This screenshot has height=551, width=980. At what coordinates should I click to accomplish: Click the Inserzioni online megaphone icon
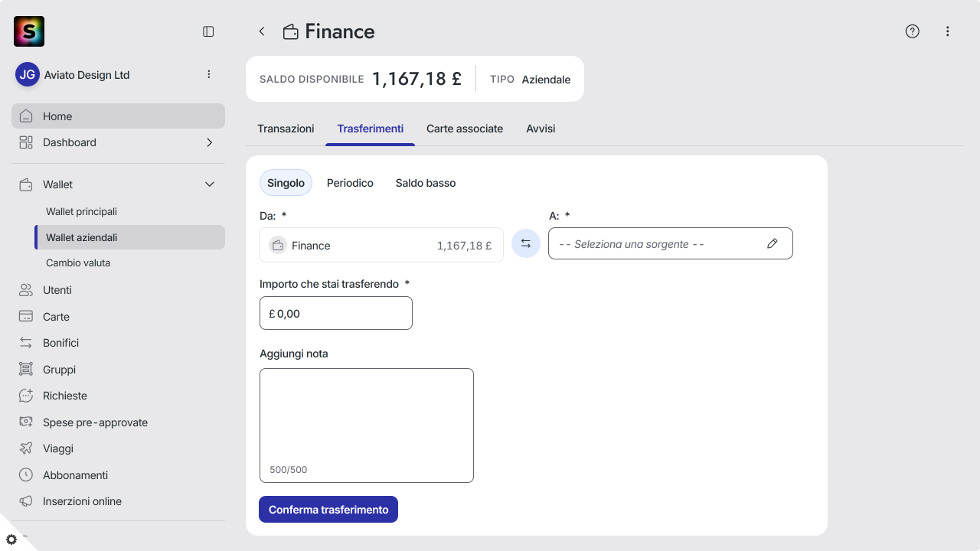click(x=26, y=501)
